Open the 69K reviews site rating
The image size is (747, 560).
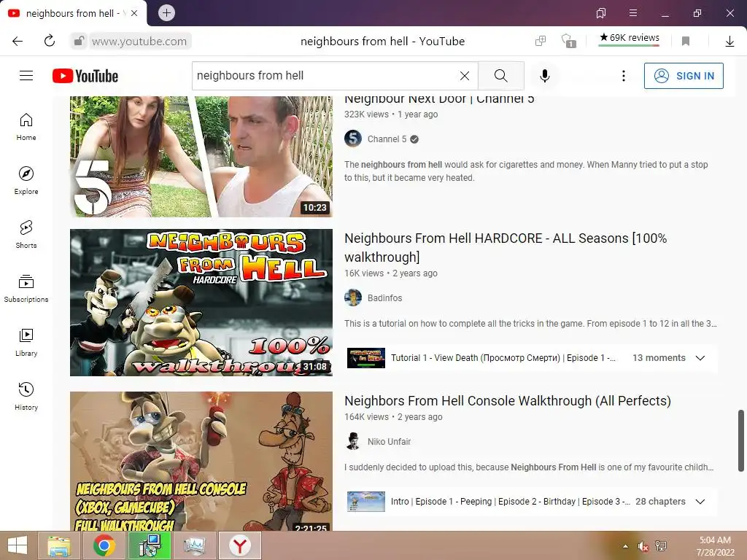coord(630,39)
